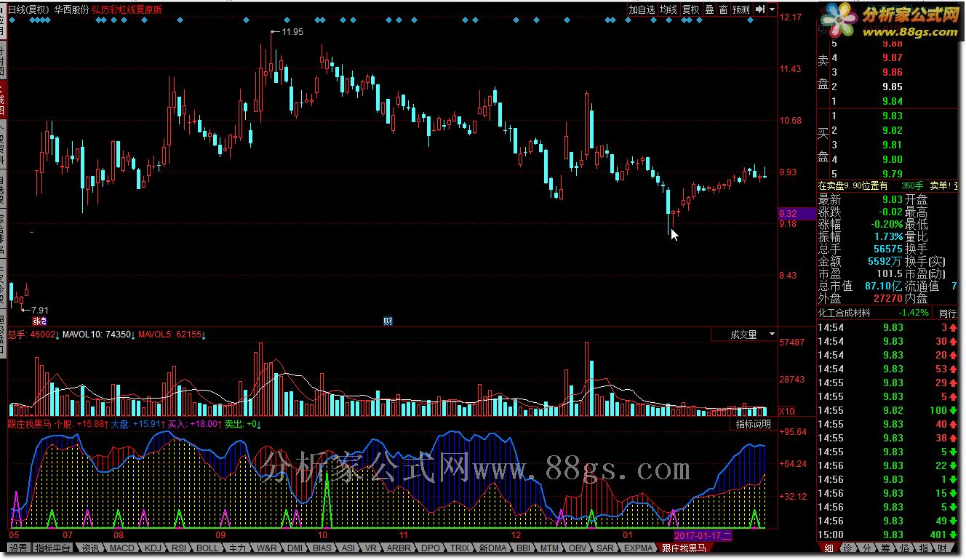Click the 外盘 27270 value
The width and height of the screenshot is (966, 560).
click(x=887, y=298)
